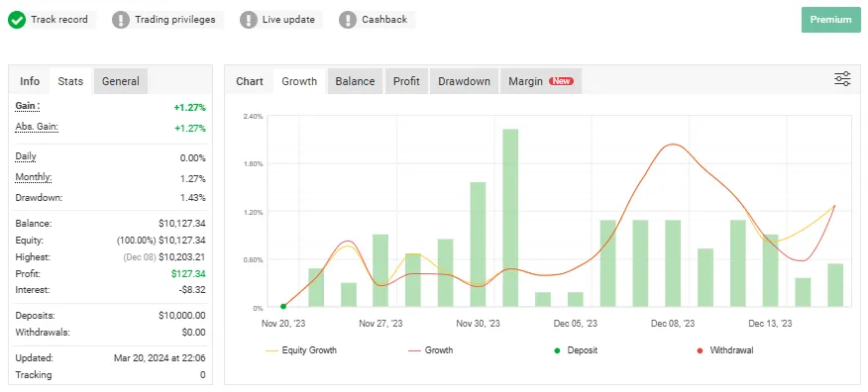The height and width of the screenshot is (392, 868).
Task: Click the Cashback warning icon
Action: coord(348,20)
